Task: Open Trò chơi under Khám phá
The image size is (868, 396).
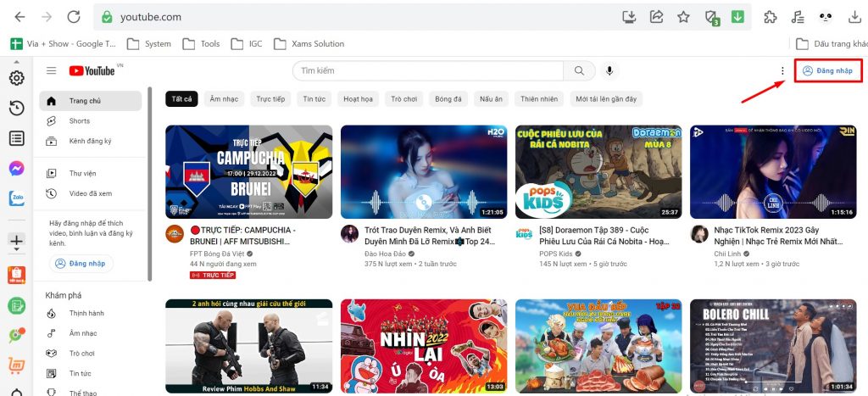Action: click(91, 353)
